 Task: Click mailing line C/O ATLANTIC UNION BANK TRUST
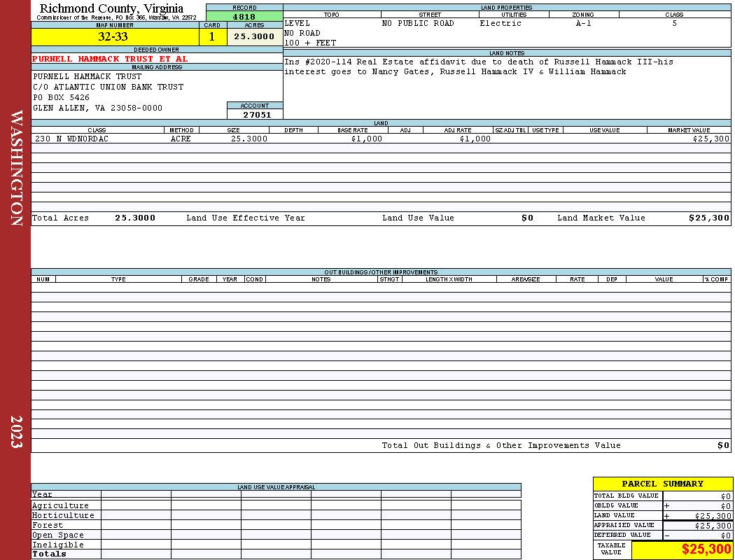point(108,87)
